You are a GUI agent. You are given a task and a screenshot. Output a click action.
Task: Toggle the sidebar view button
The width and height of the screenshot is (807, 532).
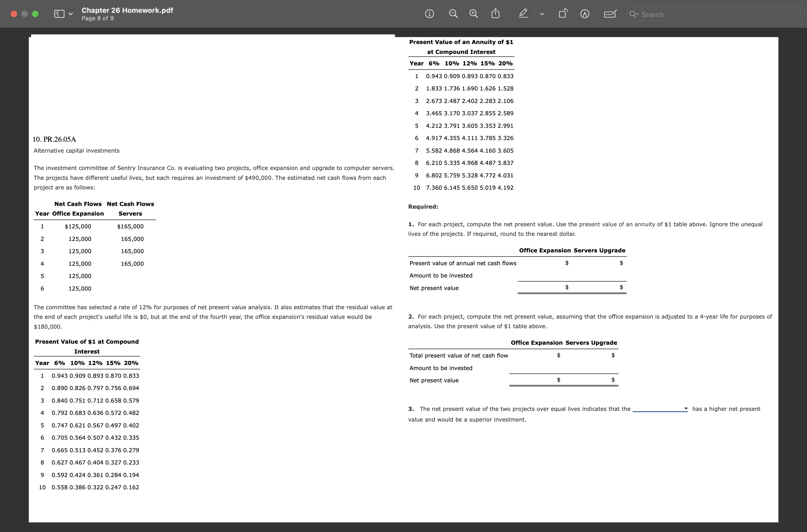click(x=59, y=14)
